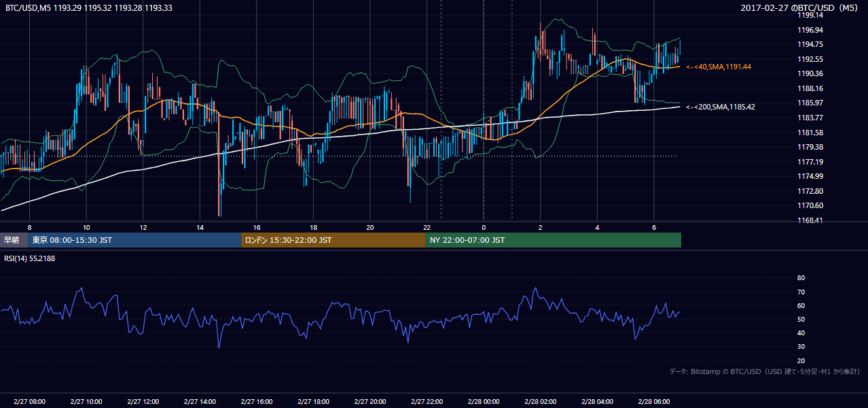The image size is (868, 408).
Task: Click the 早朝 session segment
Action: (14, 240)
